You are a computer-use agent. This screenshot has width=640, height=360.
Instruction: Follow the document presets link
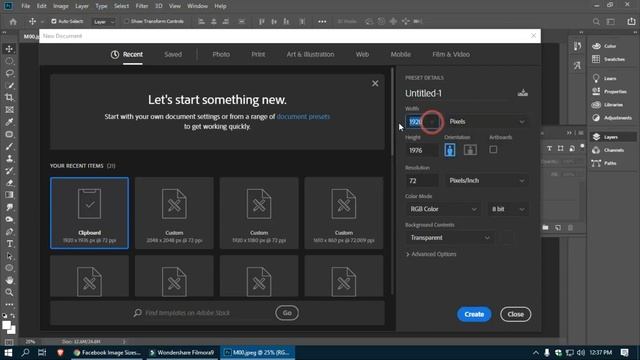click(303, 117)
